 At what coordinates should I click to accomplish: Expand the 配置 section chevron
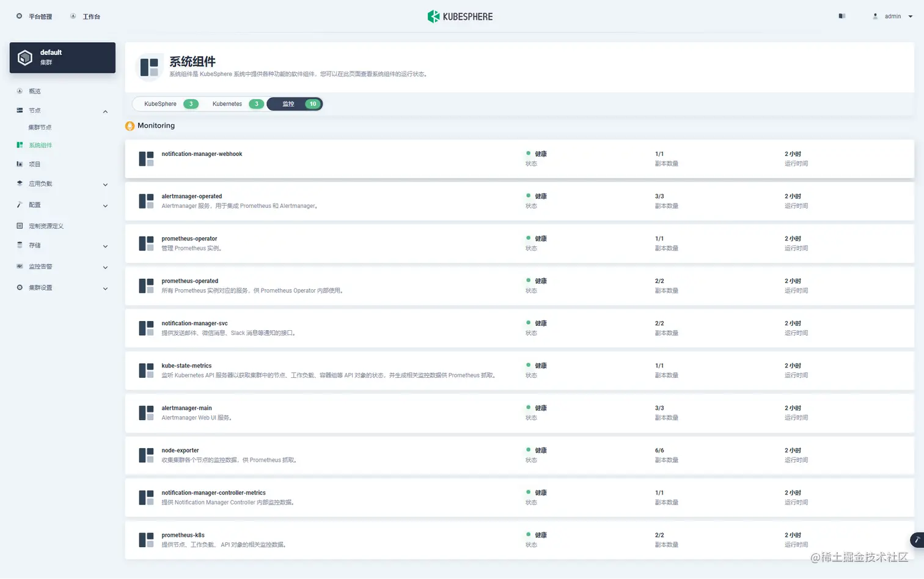click(105, 206)
